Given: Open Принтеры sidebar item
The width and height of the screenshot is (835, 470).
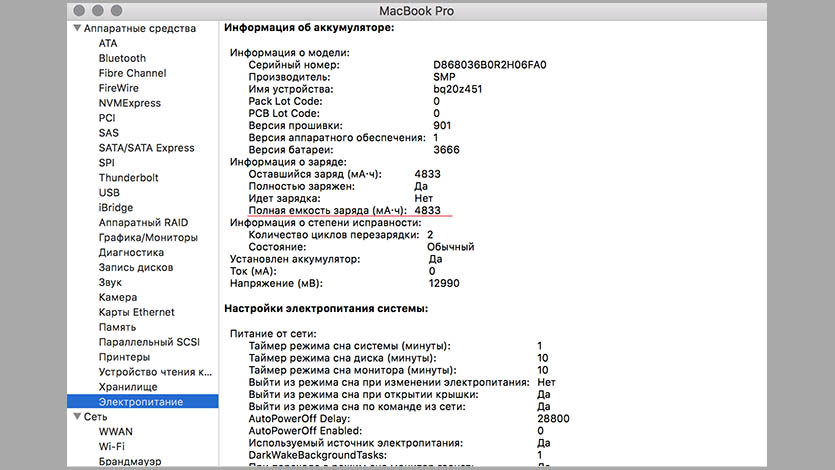Looking at the screenshot, I should click(124, 357).
